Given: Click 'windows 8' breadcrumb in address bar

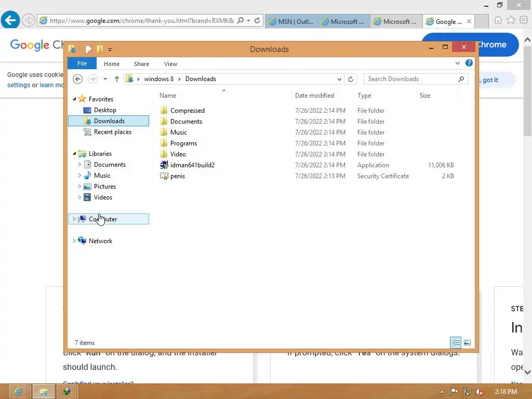Looking at the screenshot, I should click(x=159, y=79).
